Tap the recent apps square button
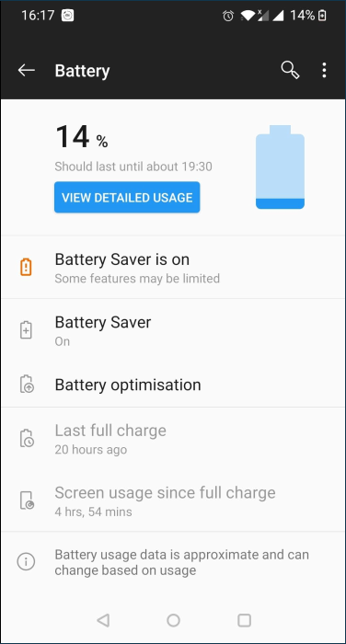This screenshot has height=644, width=346. [244, 620]
